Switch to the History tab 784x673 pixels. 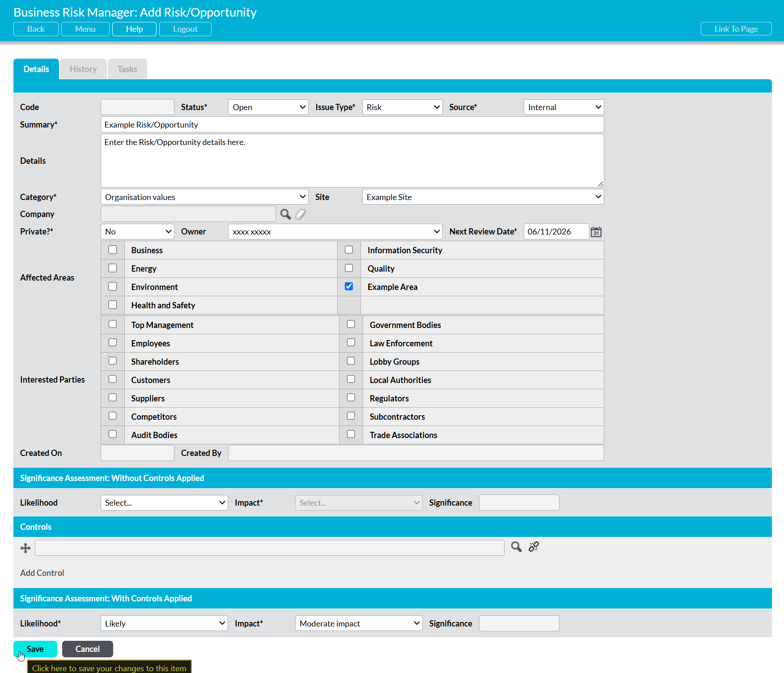click(x=83, y=69)
